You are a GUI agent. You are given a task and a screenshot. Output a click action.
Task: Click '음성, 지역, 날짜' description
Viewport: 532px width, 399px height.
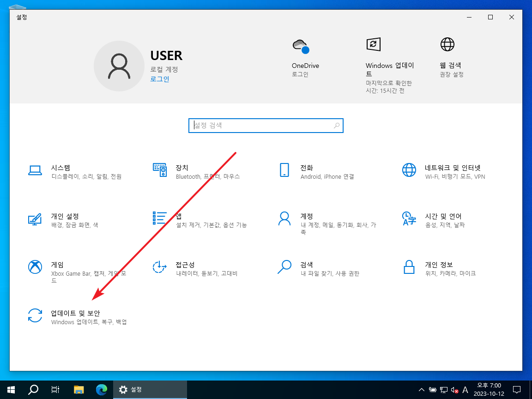445,225
